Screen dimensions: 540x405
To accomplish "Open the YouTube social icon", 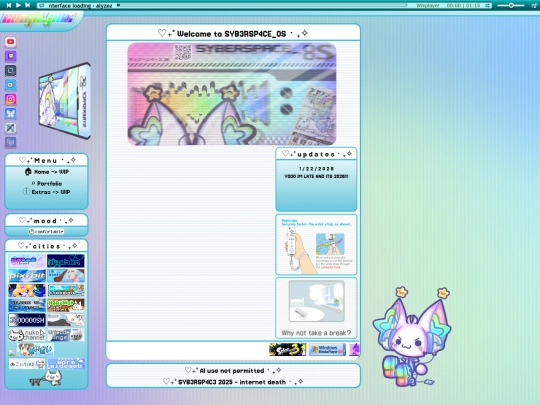I will tap(11, 42).
